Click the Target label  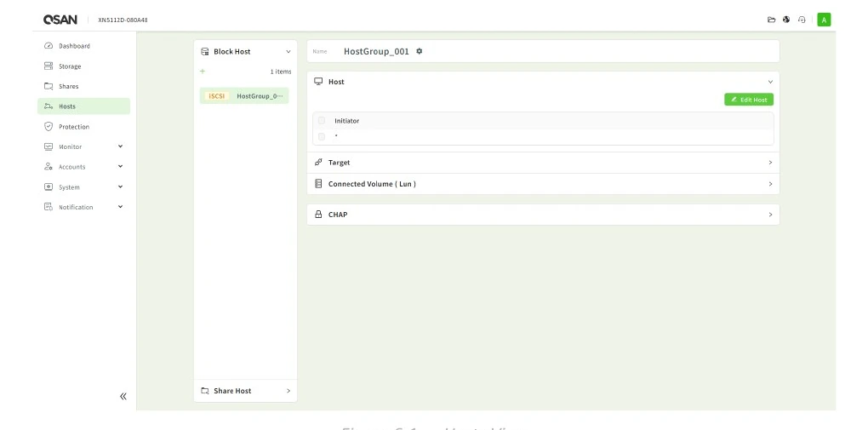[x=339, y=163]
